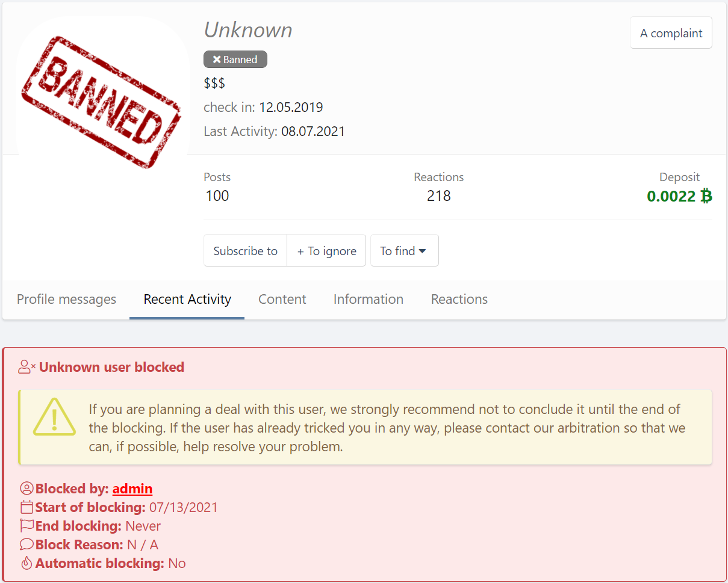Open the To find dropdown

pos(404,250)
